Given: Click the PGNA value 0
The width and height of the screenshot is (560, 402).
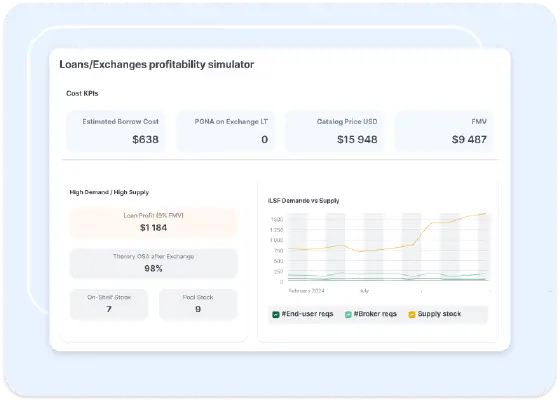Looking at the screenshot, I should click(264, 139).
